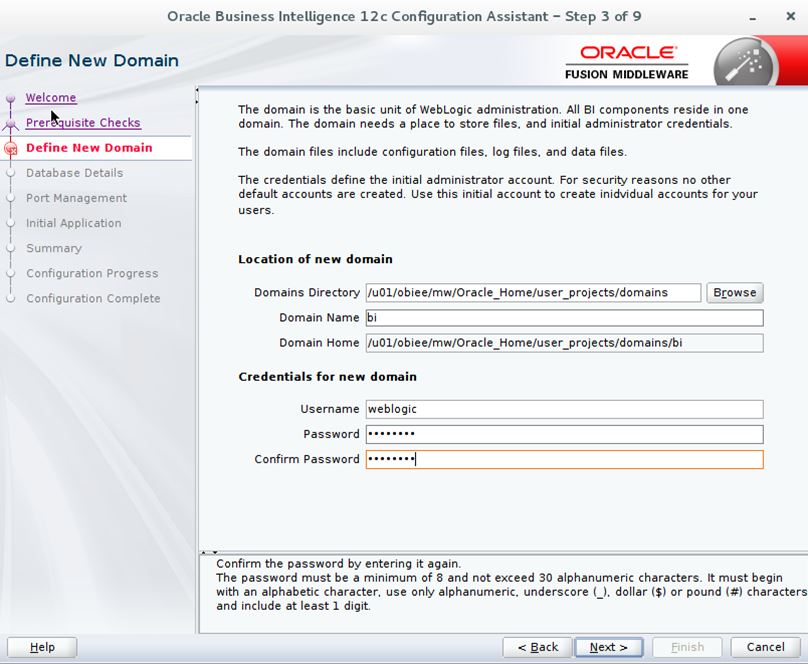Click the Define New Domain step indicator icon

[10, 148]
